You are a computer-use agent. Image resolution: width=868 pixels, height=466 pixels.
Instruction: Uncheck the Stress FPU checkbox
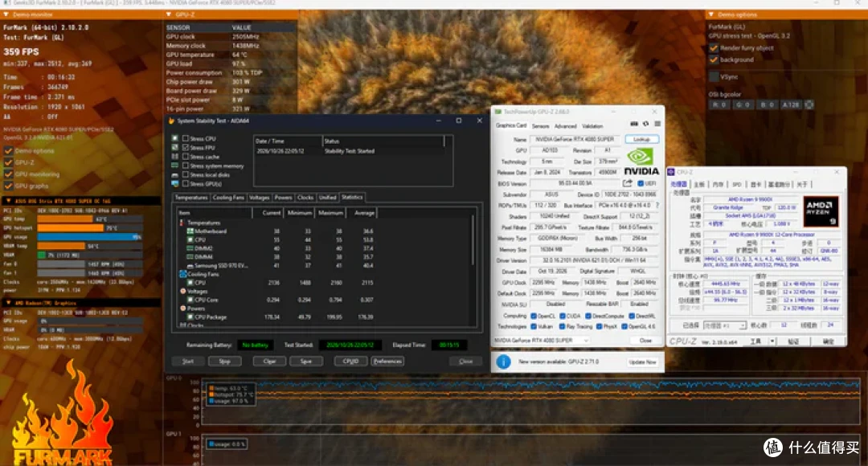(186, 148)
